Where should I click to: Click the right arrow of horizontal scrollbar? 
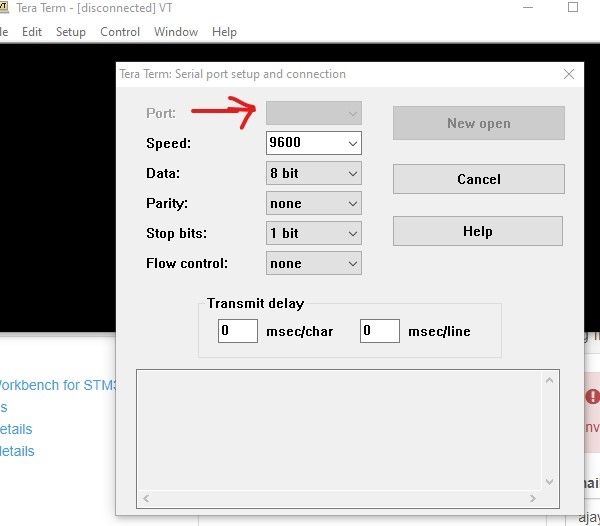point(533,498)
